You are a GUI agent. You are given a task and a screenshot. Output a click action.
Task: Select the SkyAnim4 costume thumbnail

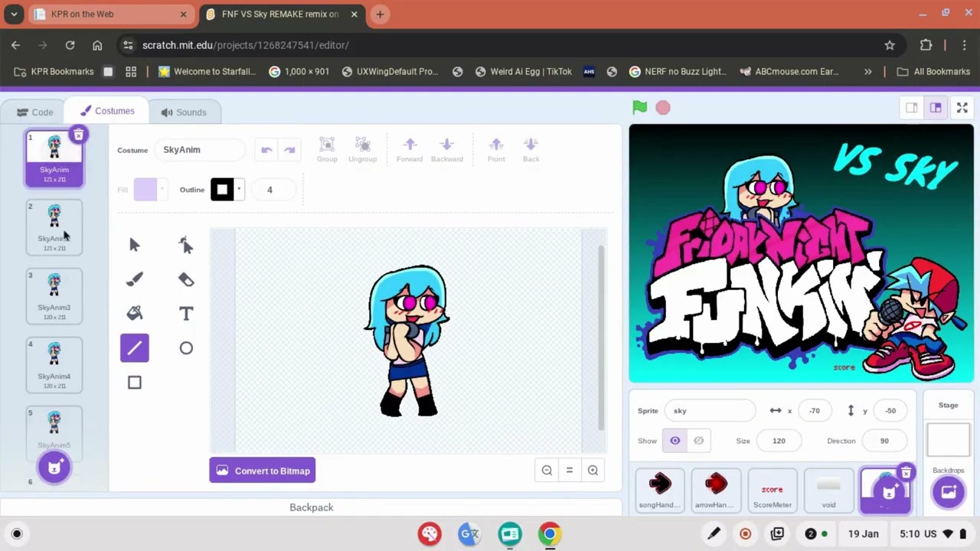(x=54, y=365)
